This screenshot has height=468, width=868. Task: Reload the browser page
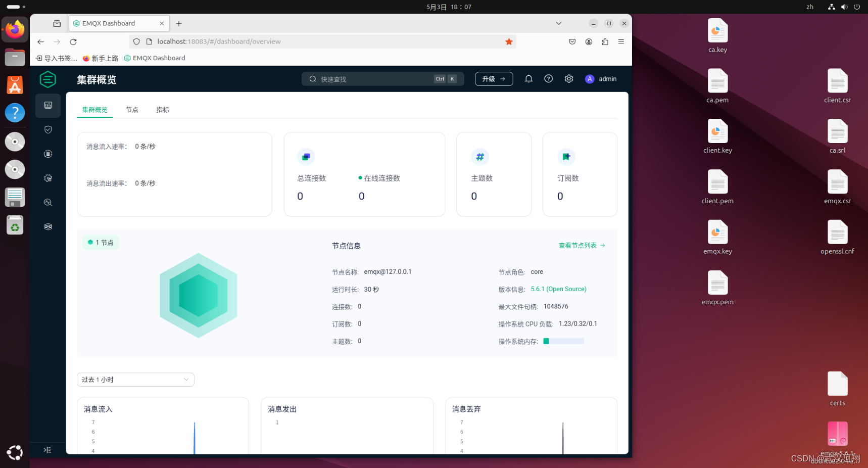[x=73, y=41]
